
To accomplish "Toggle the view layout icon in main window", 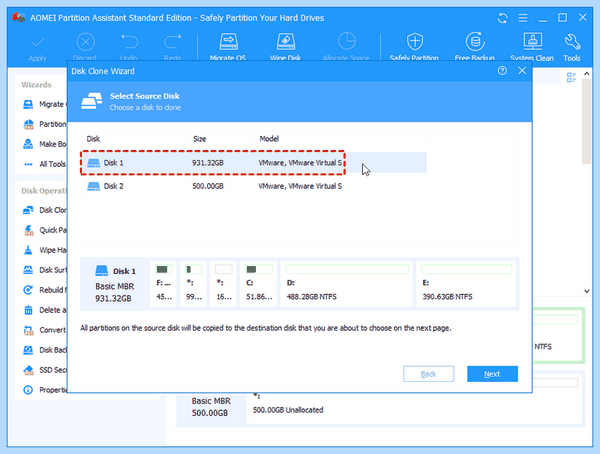I will (x=571, y=77).
